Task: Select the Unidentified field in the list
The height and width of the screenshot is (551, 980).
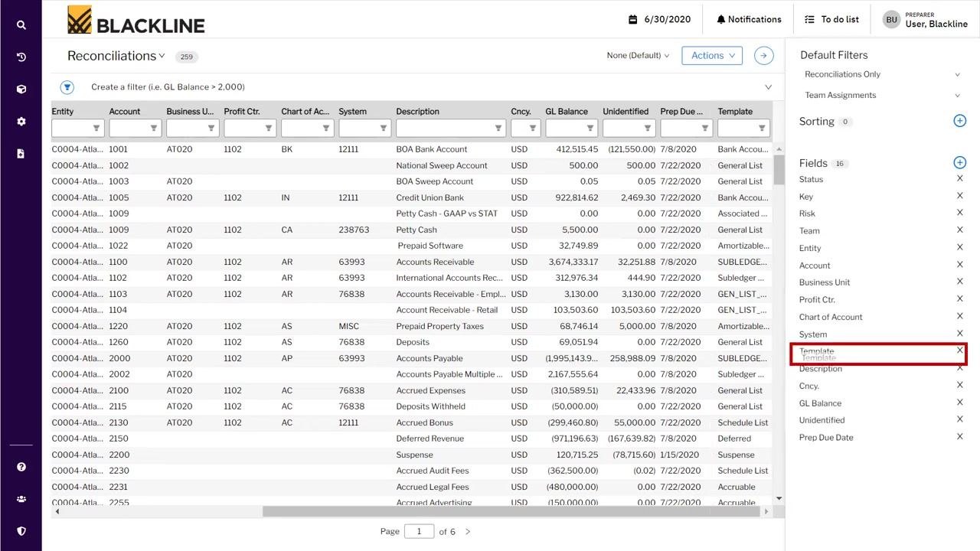Action: pyautogui.click(x=822, y=420)
